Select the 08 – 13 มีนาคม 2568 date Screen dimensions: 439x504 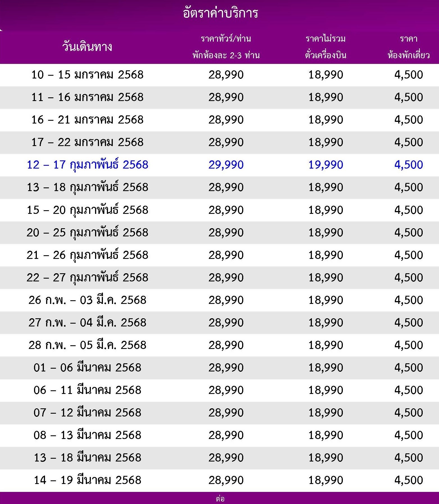tap(87, 435)
